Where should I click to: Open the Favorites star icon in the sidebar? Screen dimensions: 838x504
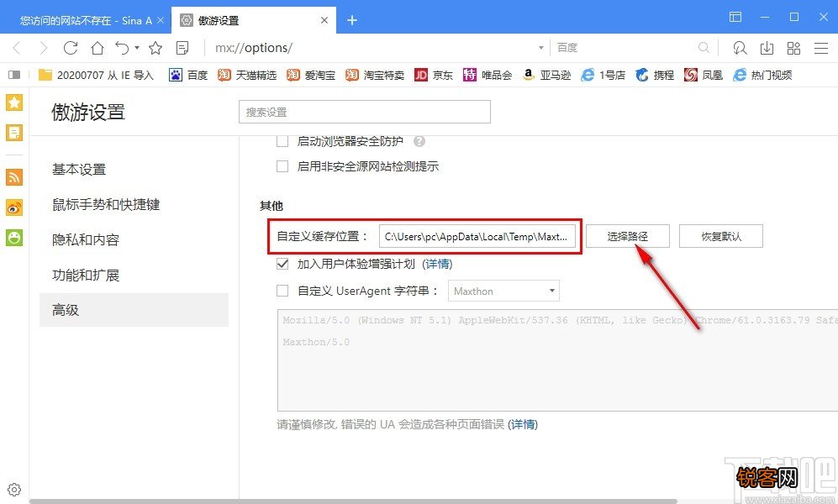coord(13,102)
